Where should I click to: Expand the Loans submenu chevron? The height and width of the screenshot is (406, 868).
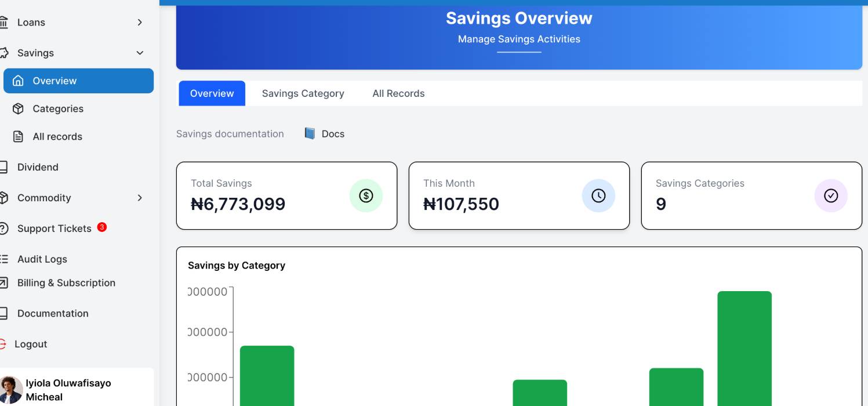[139, 22]
